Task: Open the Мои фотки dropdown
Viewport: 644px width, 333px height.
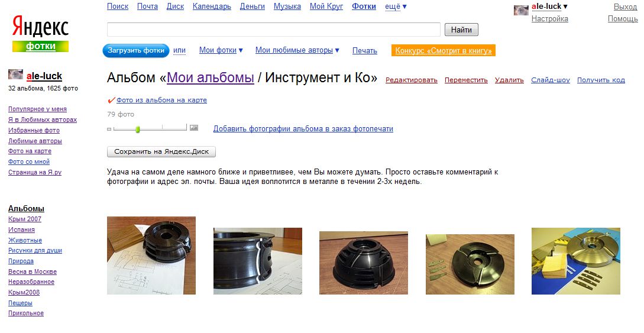Action: (x=221, y=50)
